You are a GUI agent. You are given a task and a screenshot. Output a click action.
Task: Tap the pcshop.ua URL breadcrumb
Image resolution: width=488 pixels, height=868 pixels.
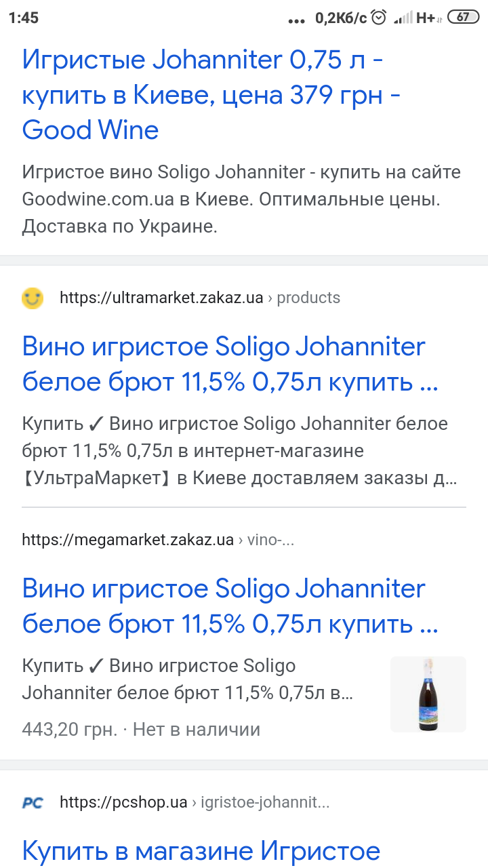(123, 803)
